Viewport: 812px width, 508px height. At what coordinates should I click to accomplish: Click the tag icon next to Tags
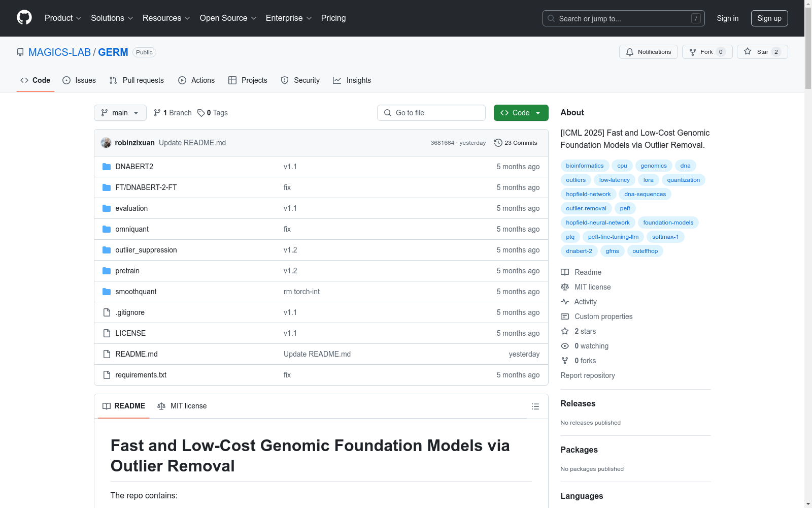pos(201,113)
